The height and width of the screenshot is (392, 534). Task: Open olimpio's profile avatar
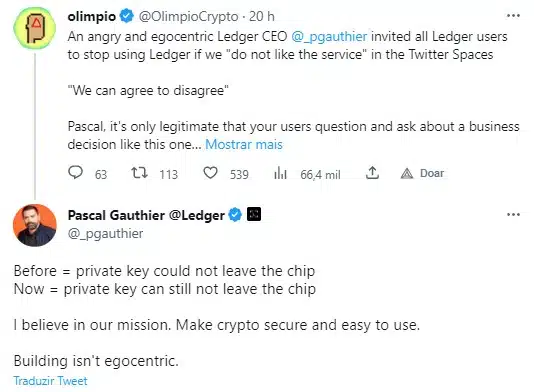coord(34,28)
